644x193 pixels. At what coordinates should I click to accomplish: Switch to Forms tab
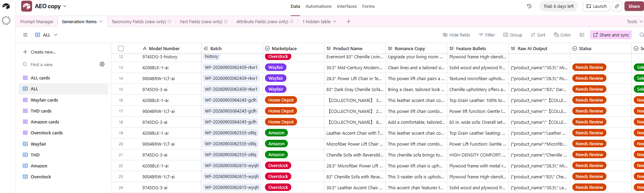368,6
